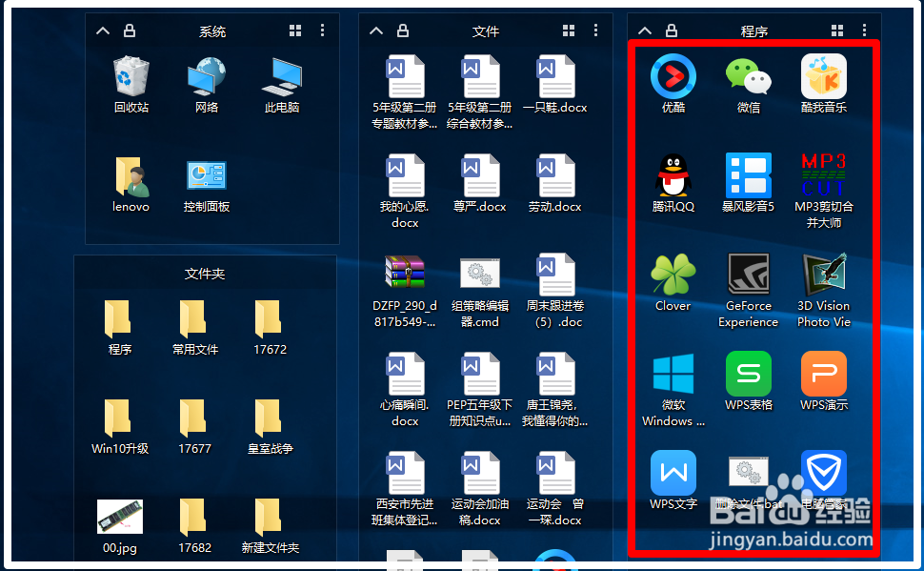924x571 pixels.
Task: Open more options menu of 文件 panel
Action: [595, 31]
